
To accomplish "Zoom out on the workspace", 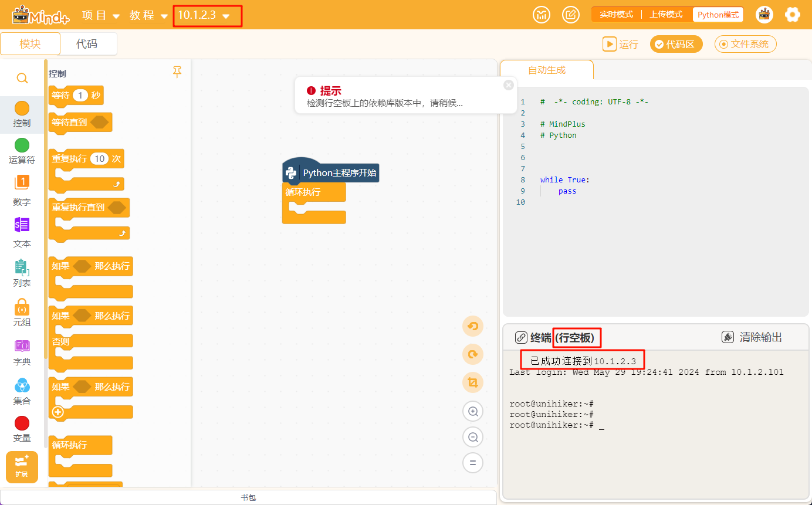I will click(x=472, y=437).
